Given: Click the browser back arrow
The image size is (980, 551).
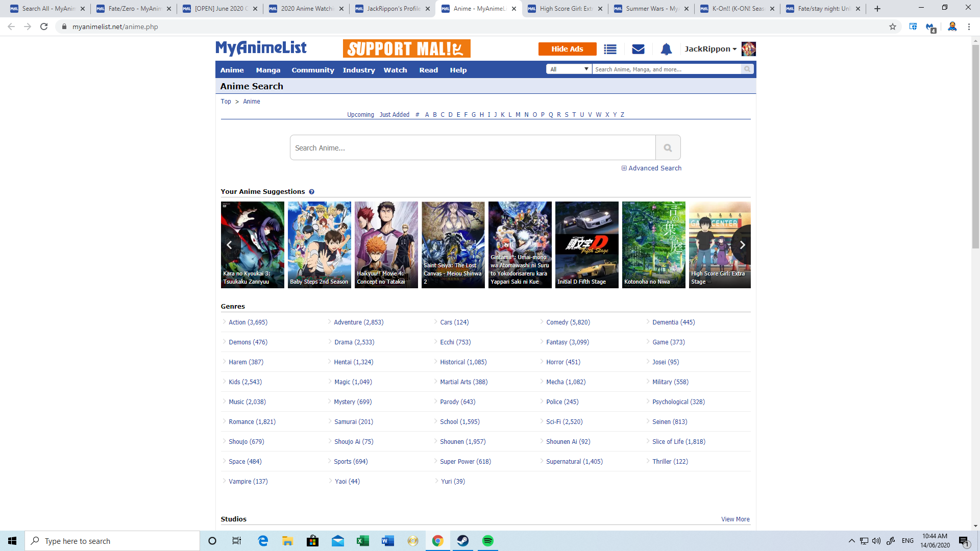Looking at the screenshot, I should click(x=11, y=27).
